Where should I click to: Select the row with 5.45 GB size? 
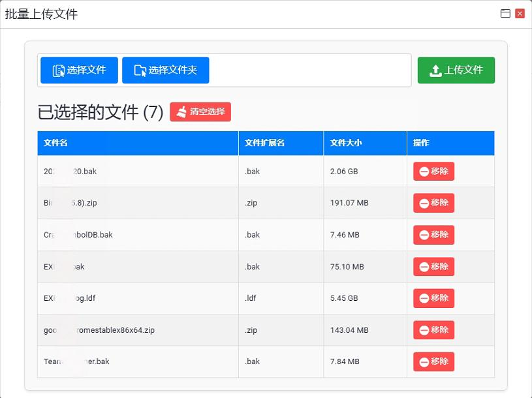[266, 298]
